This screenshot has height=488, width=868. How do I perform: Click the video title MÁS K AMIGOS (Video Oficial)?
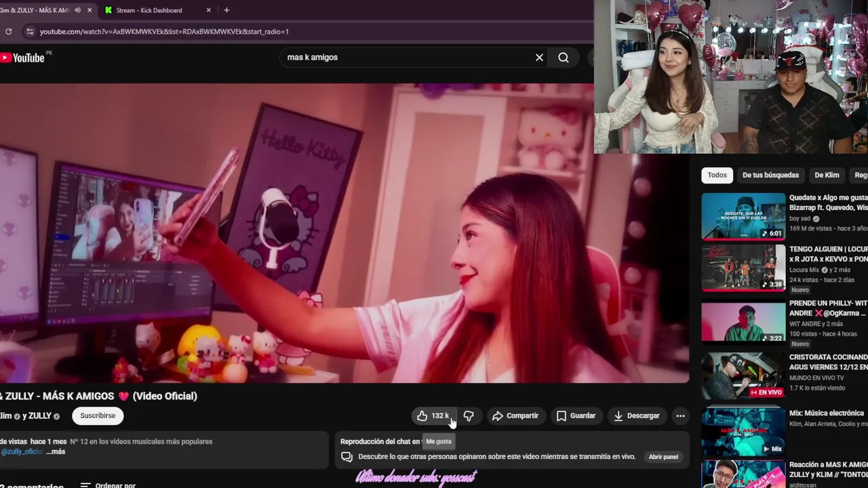pyautogui.click(x=98, y=396)
